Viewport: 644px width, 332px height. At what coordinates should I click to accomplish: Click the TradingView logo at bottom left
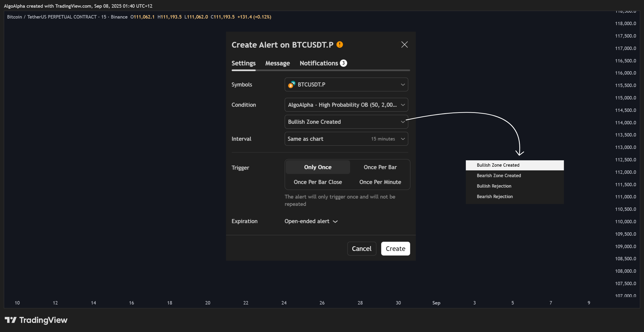[x=36, y=320]
